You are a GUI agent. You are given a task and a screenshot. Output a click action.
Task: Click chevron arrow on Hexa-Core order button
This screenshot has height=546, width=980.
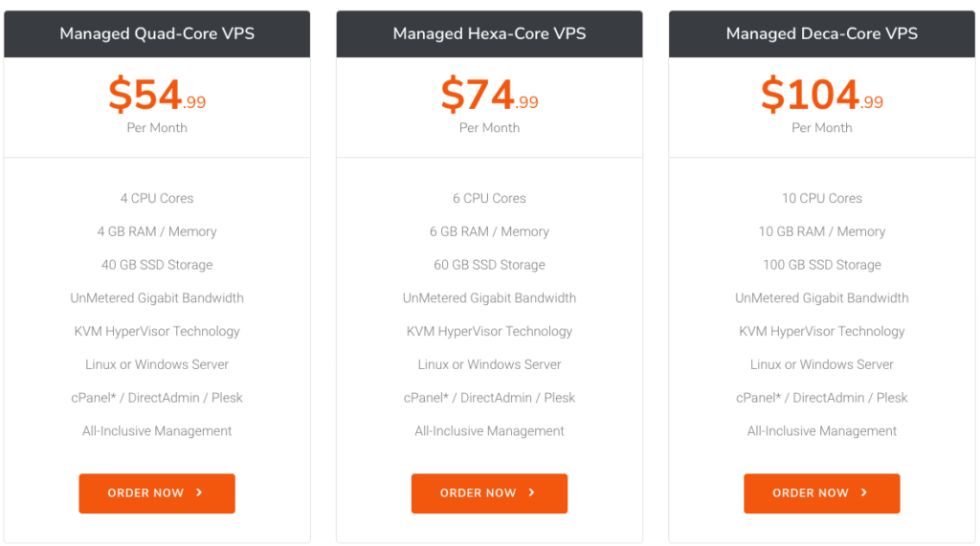(532, 492)
